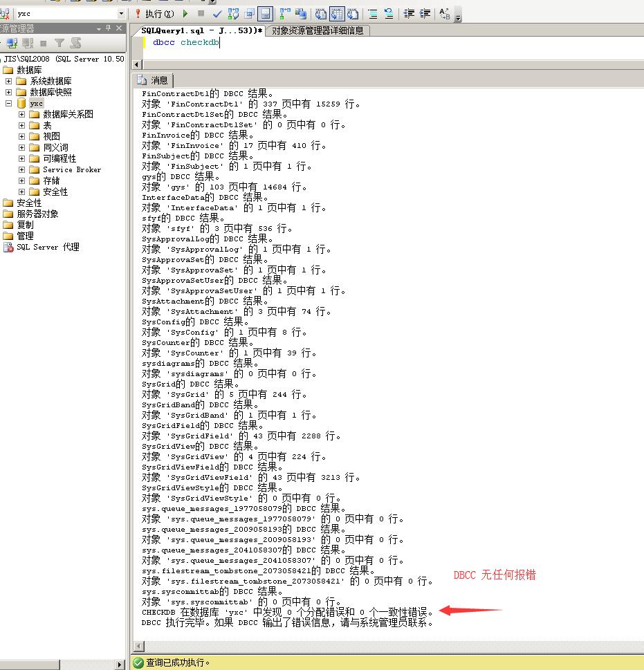Switch to 对象资源管理器详细信息 tab
Viewport: 644px width, 670px height.
pyautogui.click(x=318, y=30)
